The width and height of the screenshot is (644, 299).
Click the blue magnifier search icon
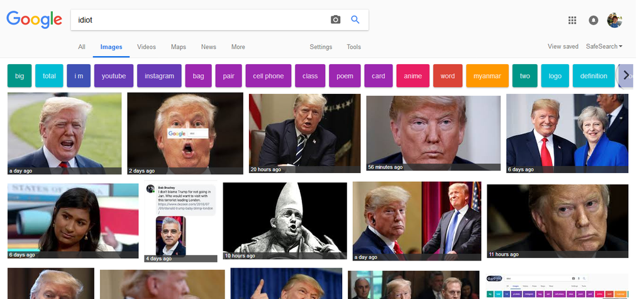click(355, 20)
